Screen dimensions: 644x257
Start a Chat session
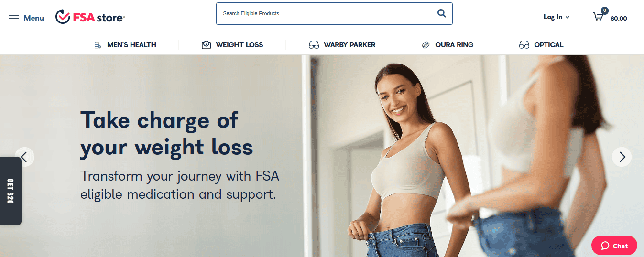click(x=614, y=246)
